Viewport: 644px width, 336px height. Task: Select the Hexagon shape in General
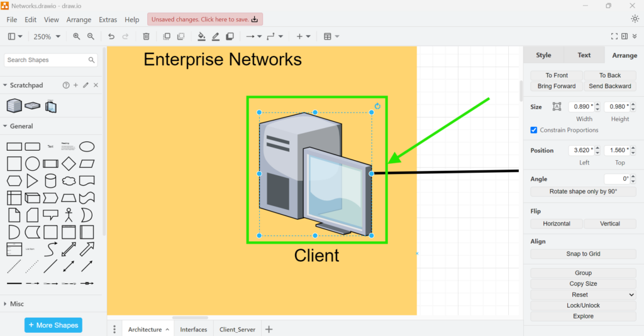coord(14,181)
